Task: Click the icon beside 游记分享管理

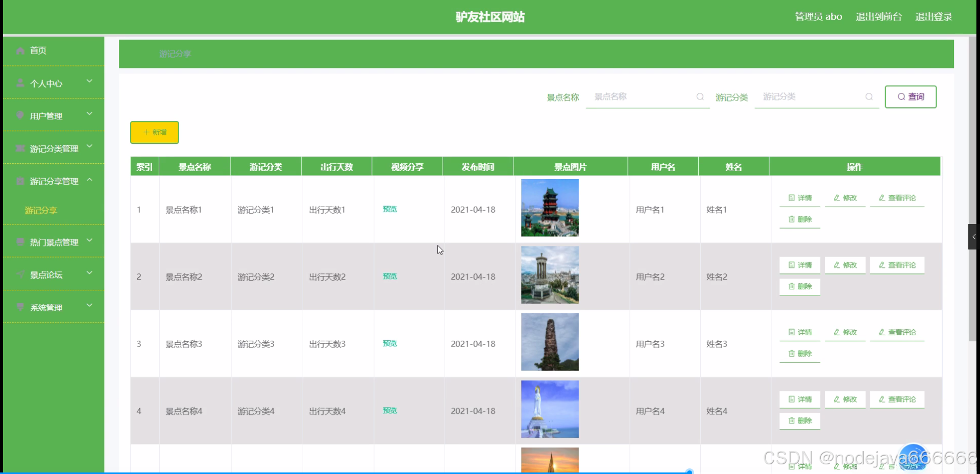Action: click(20, 181)
